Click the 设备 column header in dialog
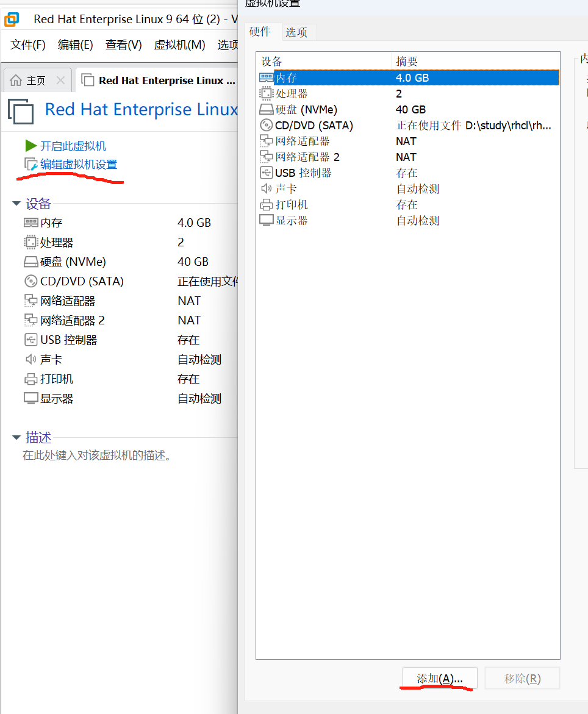This screenshot has width=588, height=714. pyautogui.click(x=324, y=62)
